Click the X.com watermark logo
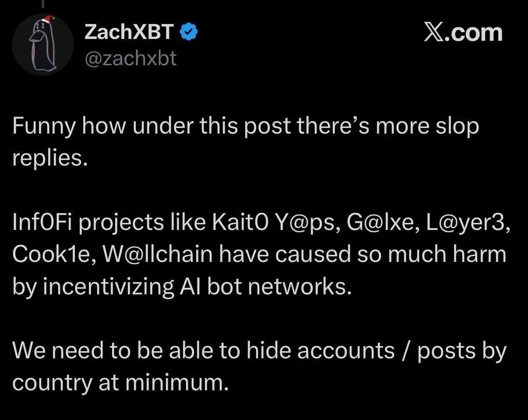 (x=462, y=33)
